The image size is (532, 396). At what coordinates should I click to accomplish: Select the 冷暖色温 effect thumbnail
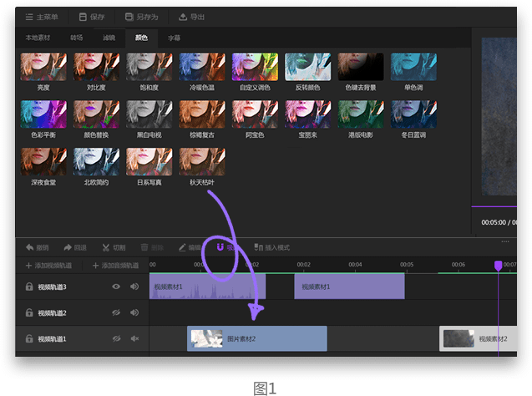pos(202,67)
